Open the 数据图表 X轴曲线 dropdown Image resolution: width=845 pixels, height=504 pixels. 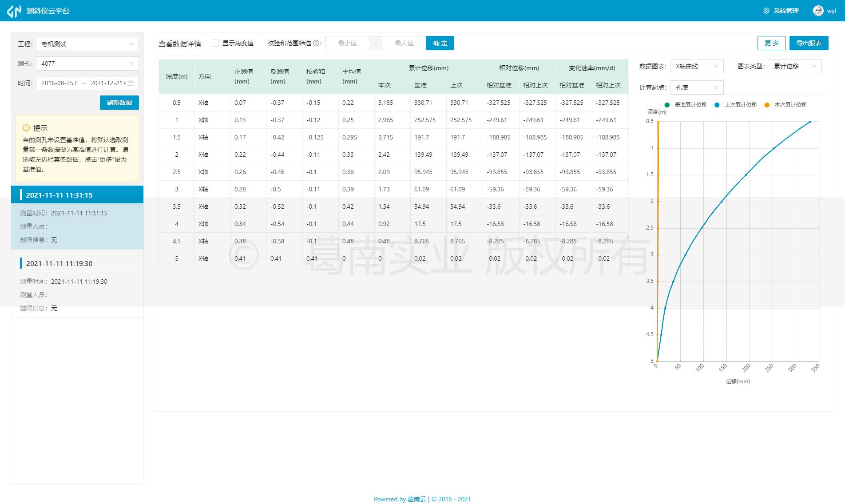tap(697, 66)
